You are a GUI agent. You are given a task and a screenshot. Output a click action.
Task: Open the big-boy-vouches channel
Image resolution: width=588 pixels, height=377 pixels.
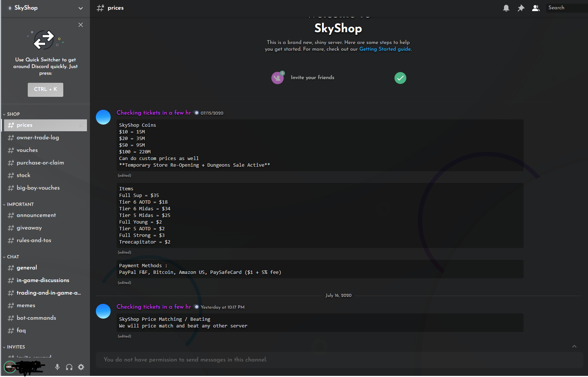46,188
